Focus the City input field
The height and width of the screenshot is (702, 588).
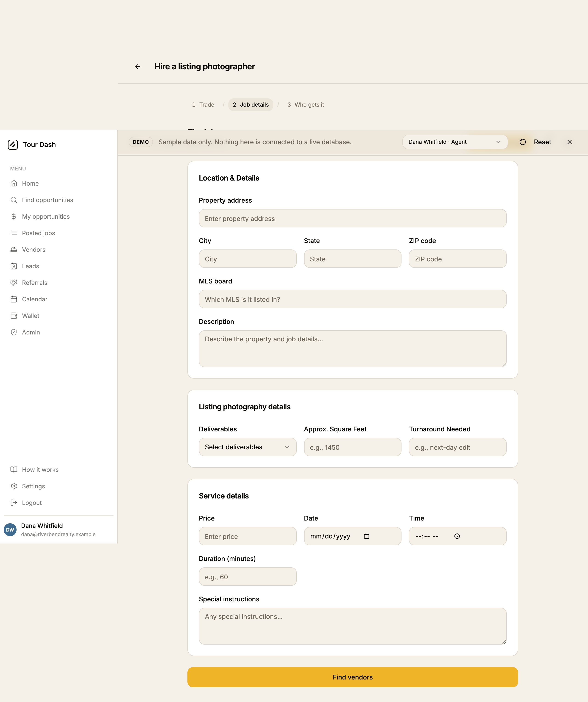[247, 259]
